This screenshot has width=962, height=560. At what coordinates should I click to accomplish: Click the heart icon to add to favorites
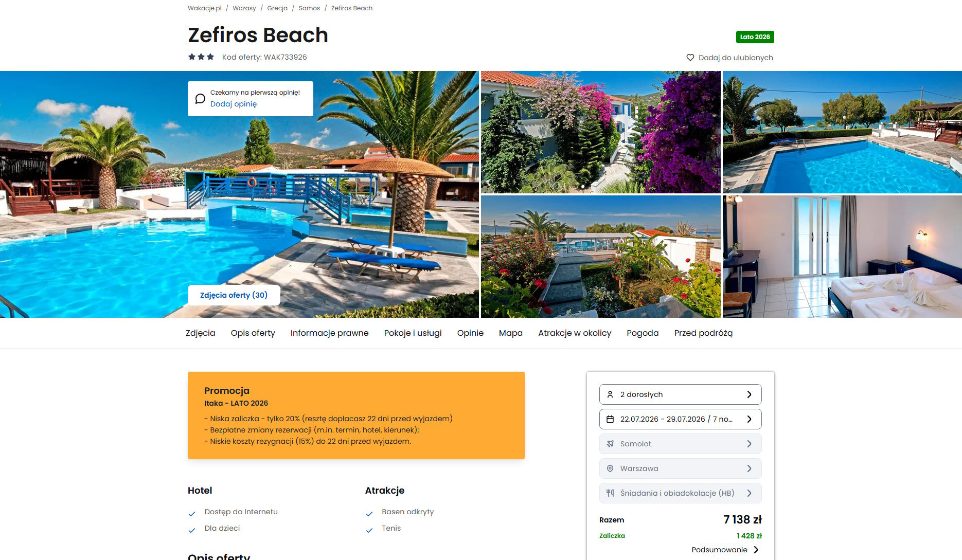point(690,58)
